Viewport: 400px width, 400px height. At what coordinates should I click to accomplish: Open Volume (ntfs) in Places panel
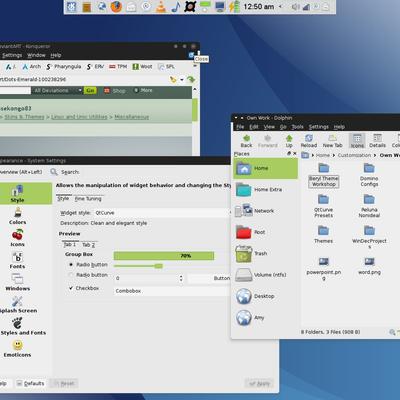(265, 275)
